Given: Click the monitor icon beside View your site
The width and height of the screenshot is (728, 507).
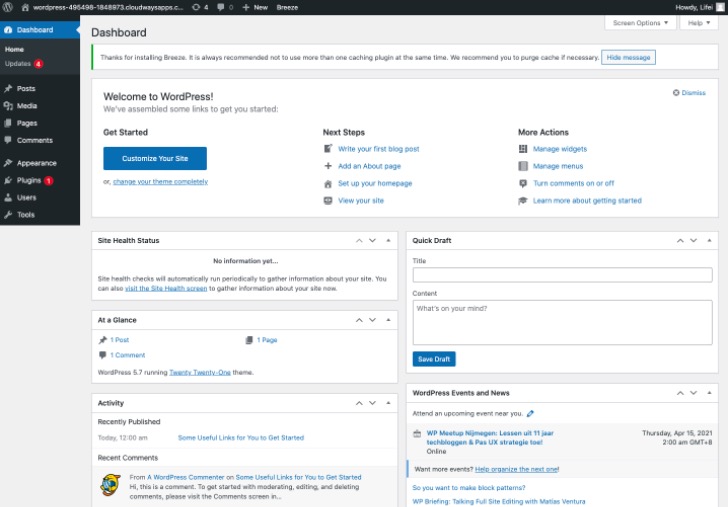Looking at the screenshot, I should 328,201.
